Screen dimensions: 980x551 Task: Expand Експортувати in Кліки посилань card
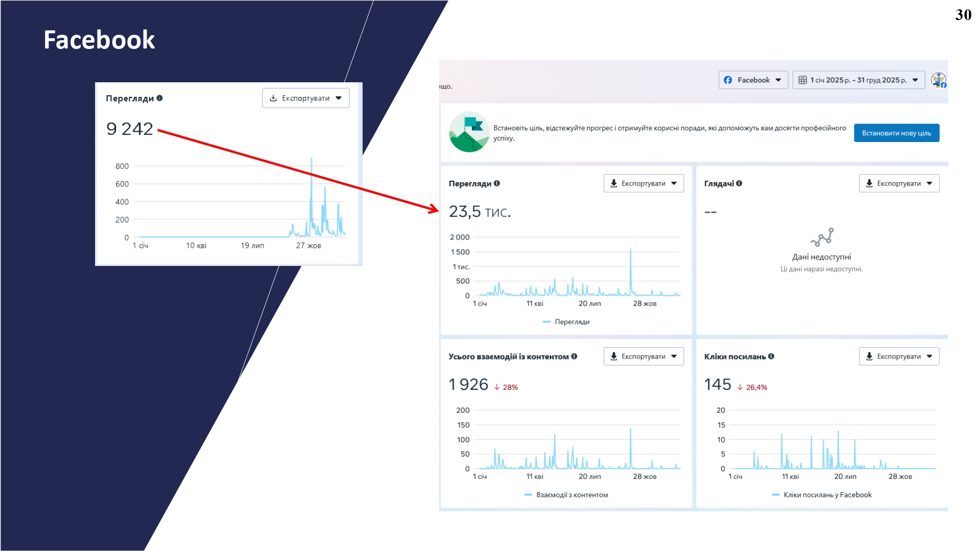pyautogui.click(x=899, y=357)
